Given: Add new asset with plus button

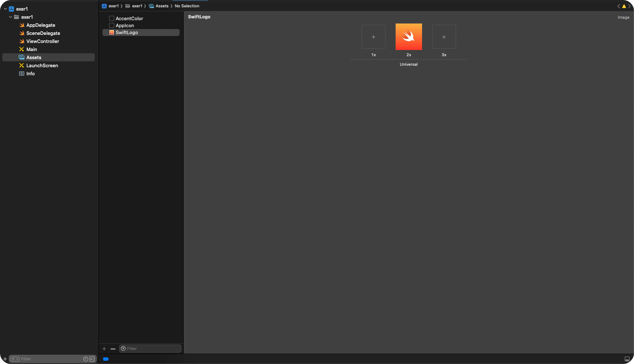Looking at the screenshot, I should pos(104,349).
